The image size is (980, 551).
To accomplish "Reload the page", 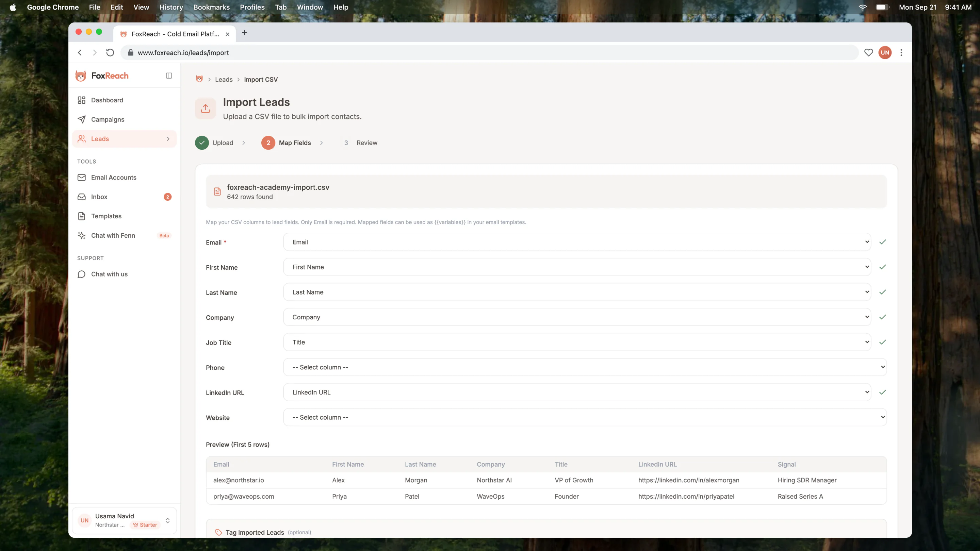I will (x=110, y=52).
